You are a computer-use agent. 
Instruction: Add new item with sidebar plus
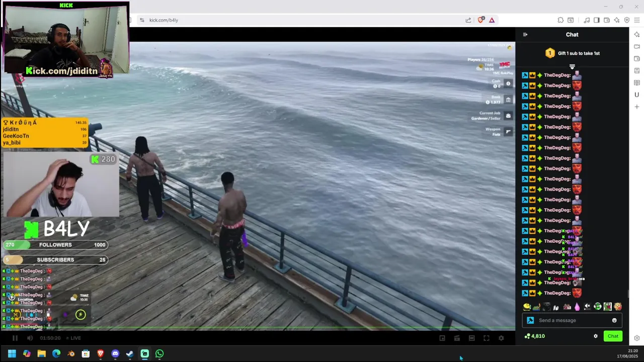(x=637, y=107)
